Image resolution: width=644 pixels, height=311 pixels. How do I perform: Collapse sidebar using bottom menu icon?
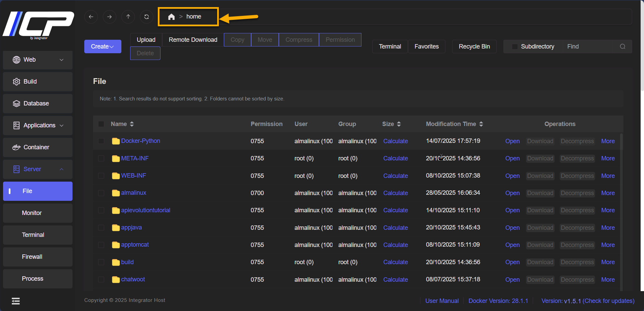pos(16,301)
